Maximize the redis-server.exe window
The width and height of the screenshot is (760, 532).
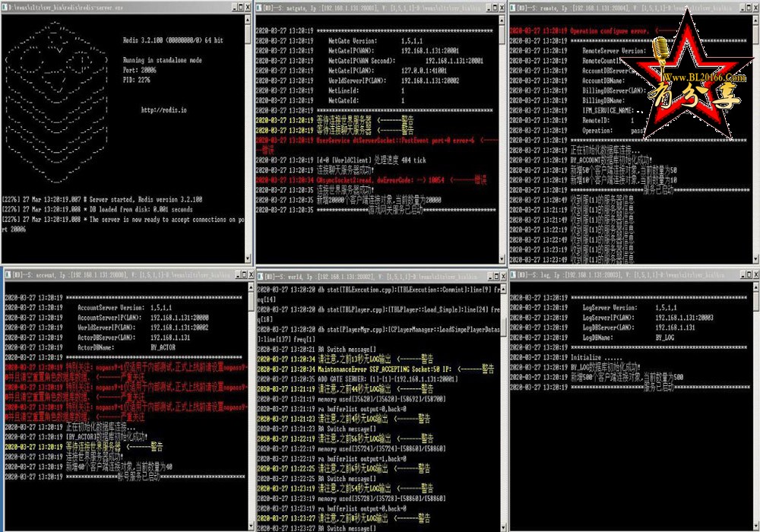tap(241, 8)
